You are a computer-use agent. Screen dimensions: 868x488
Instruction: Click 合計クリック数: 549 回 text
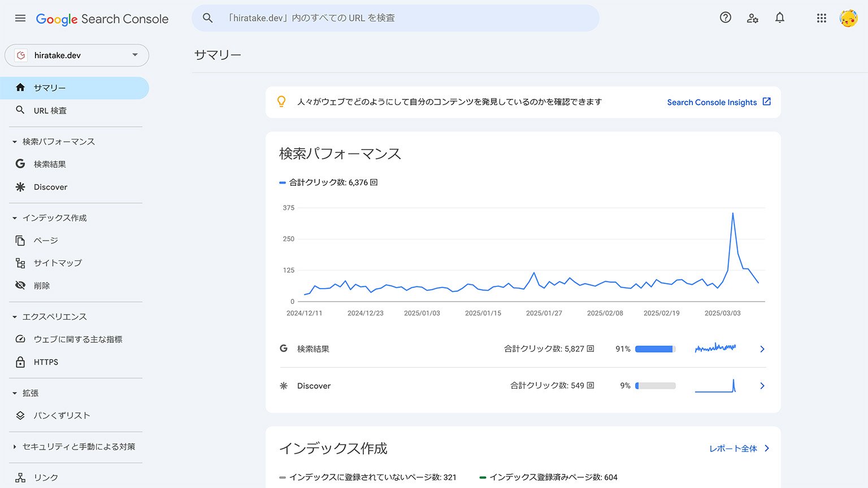[x=552, y=386]
